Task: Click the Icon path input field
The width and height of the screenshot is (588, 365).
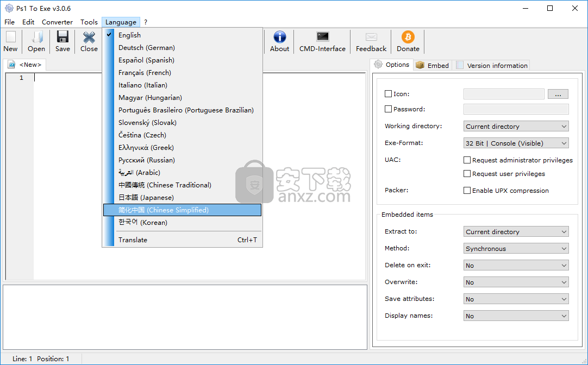Action: tap(504, 93)
